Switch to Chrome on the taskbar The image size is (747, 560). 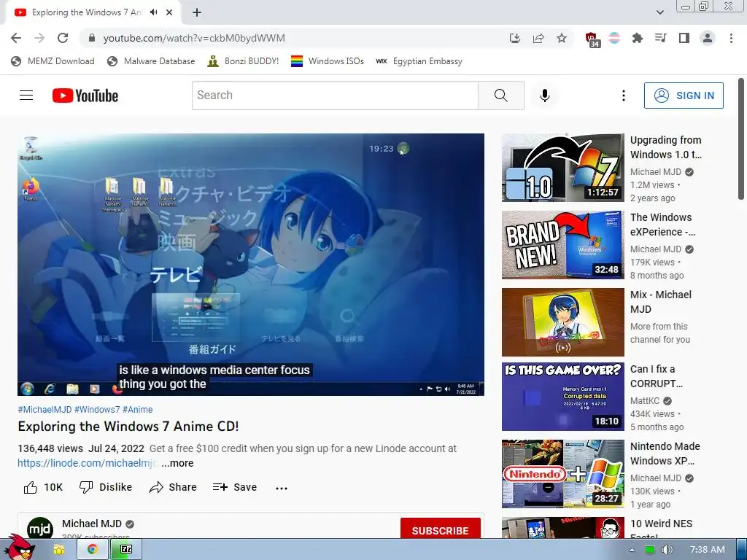point(93,550)
